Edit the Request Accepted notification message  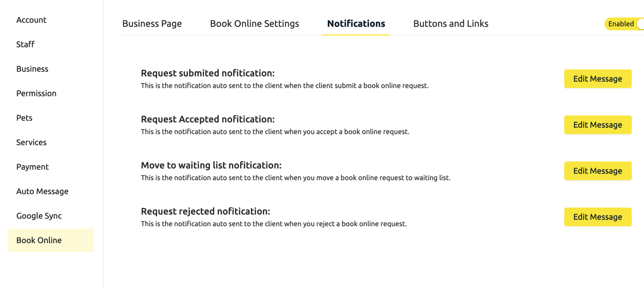tap(598, 125)
